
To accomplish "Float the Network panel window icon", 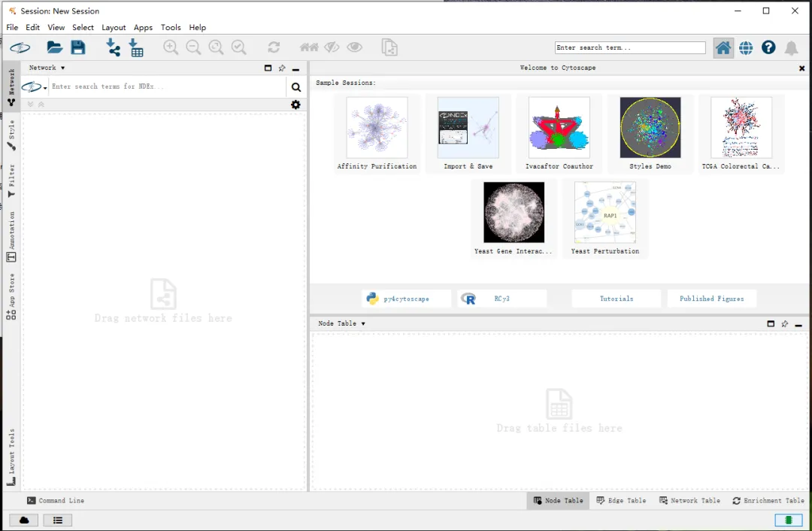I will 268,68.
